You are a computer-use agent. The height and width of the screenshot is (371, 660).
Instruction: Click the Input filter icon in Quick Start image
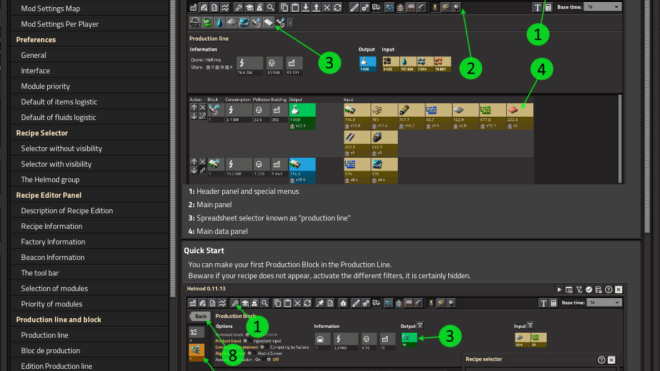[530, 326]
